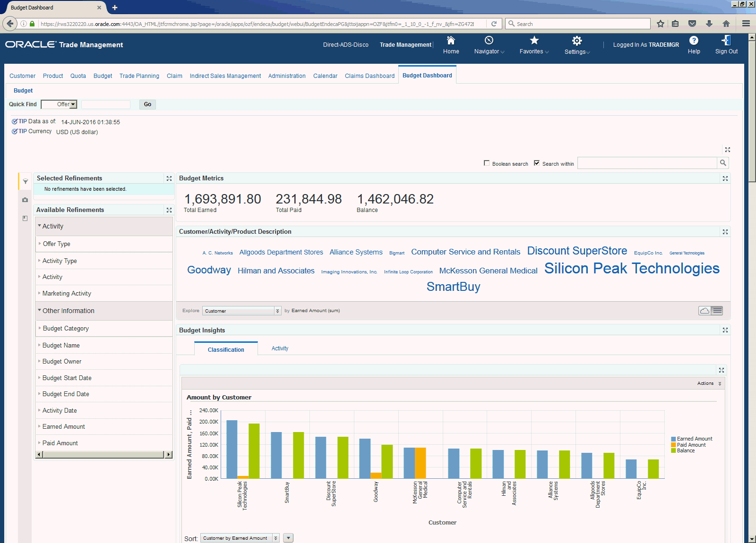Reload the page in browser
756x543 pixels.
pyautogui.click(x=494, y=24)
